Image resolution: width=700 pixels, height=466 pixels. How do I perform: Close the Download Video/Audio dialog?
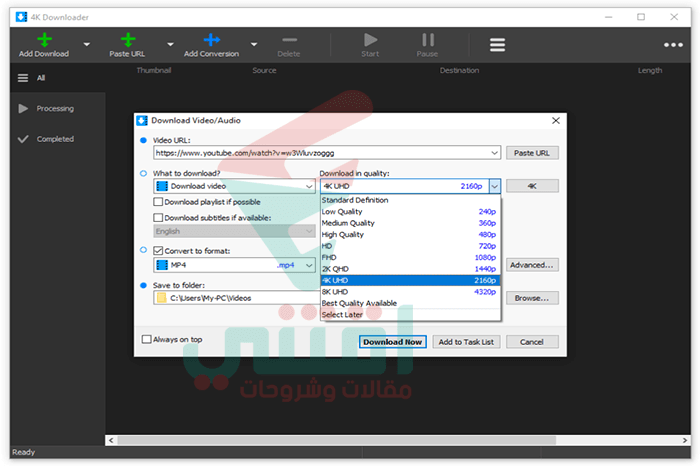click(x=556, y=121)
